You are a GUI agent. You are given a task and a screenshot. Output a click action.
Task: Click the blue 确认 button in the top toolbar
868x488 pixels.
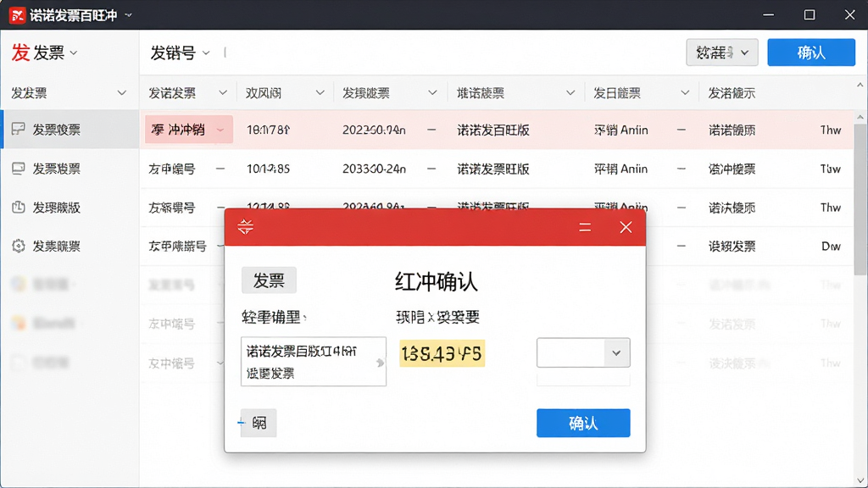click(x=811, y=53)
